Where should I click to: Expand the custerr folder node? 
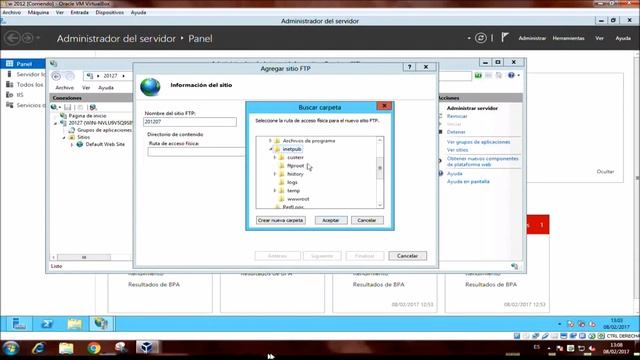275,158
